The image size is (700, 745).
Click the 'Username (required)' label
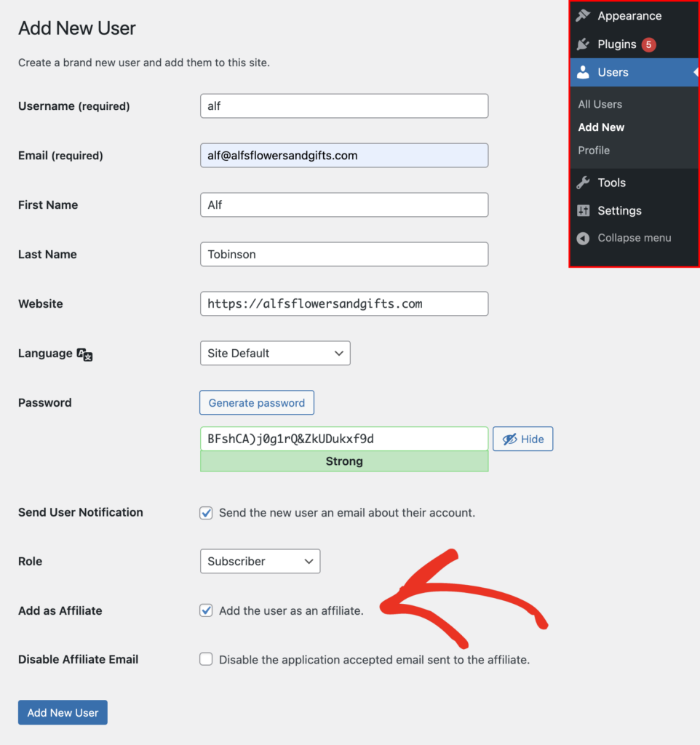click(x=74, y=106)
